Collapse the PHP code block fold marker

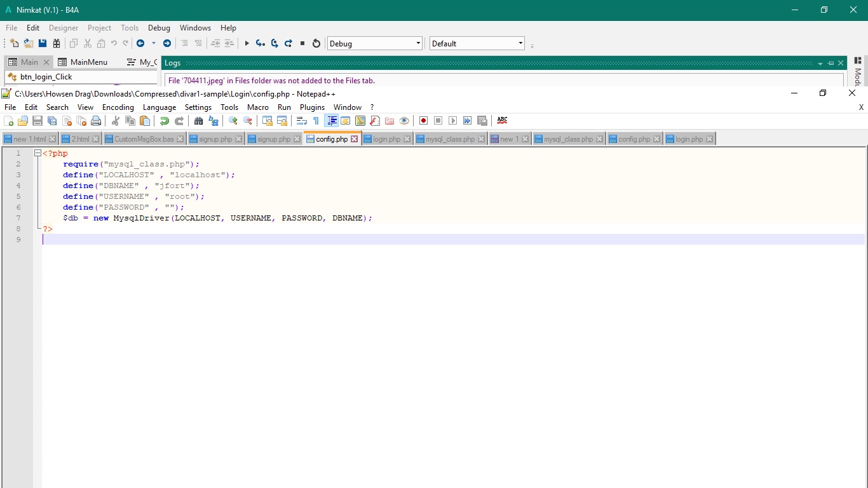point(37,153)
